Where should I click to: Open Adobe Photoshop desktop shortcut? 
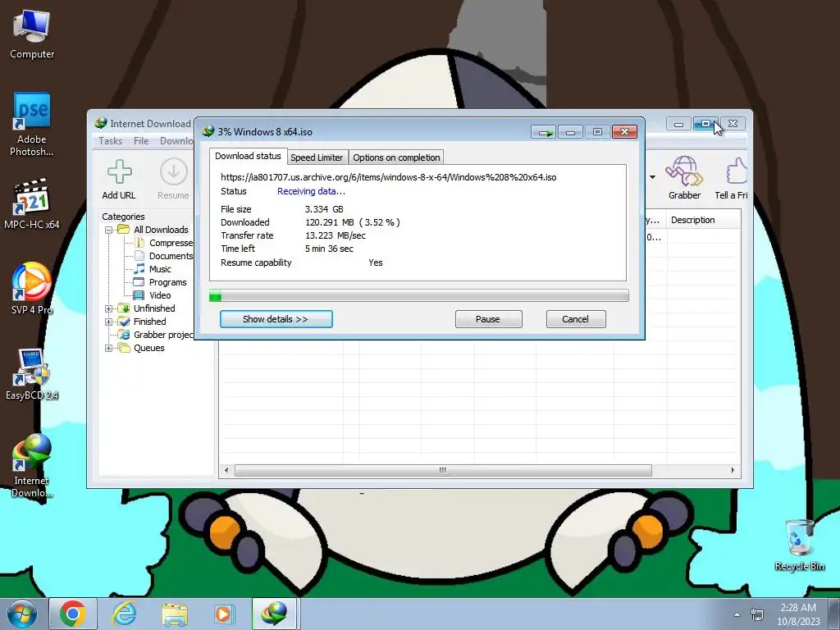32,125
